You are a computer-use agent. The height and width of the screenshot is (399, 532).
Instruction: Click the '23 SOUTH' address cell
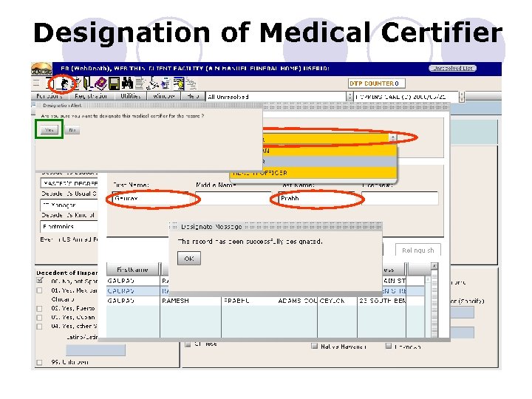tap(382, 301)
